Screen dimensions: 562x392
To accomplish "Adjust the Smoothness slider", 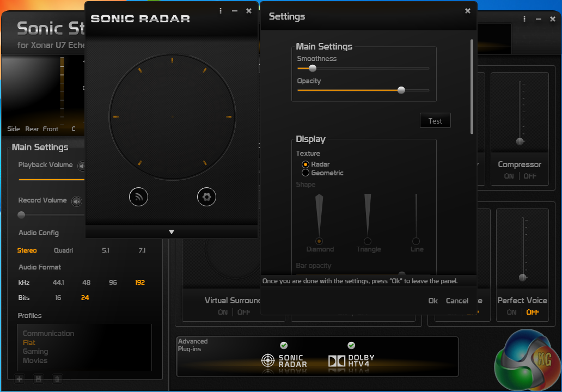I will [x=312, y=68].
